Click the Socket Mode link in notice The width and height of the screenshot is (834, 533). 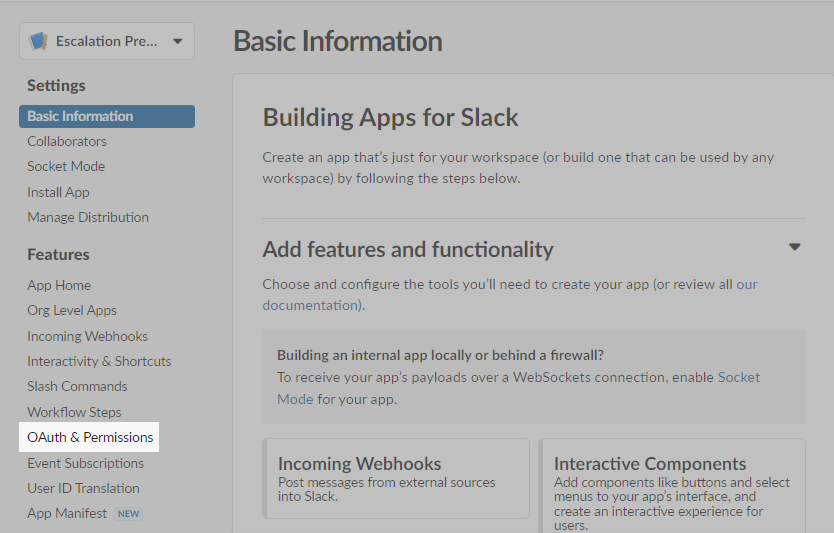(x=738, y=377)
